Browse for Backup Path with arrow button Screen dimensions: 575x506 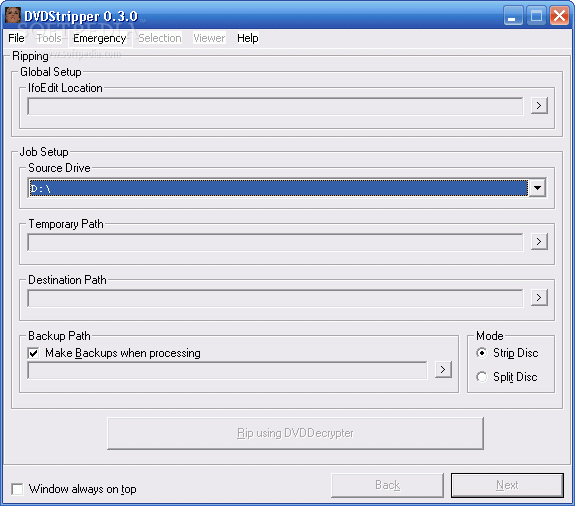[443, 370]
